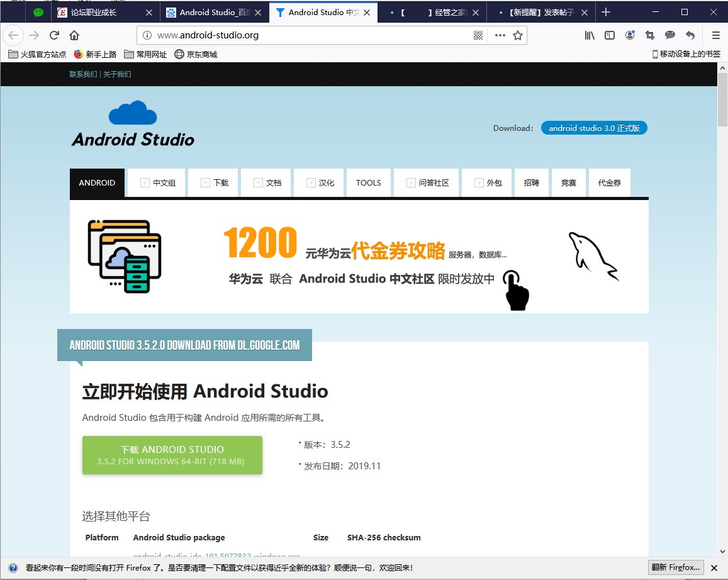Click the Android Studio cloud logo
Screen dimensions: 728x580
[x=133, y=124]
